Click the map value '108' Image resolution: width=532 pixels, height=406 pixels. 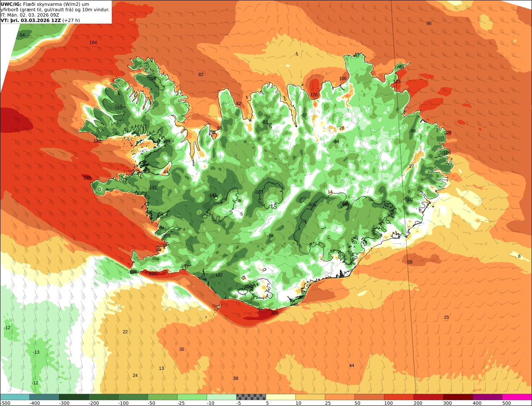tap(133, 272)
